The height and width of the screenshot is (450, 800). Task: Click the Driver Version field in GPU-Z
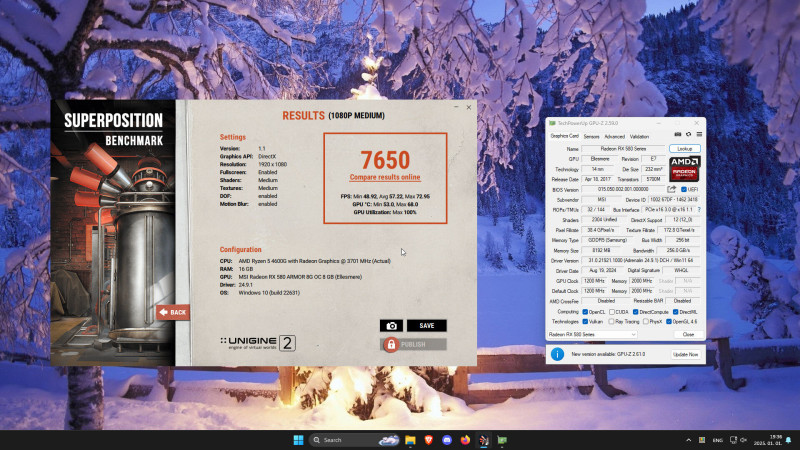coord(641,261)
